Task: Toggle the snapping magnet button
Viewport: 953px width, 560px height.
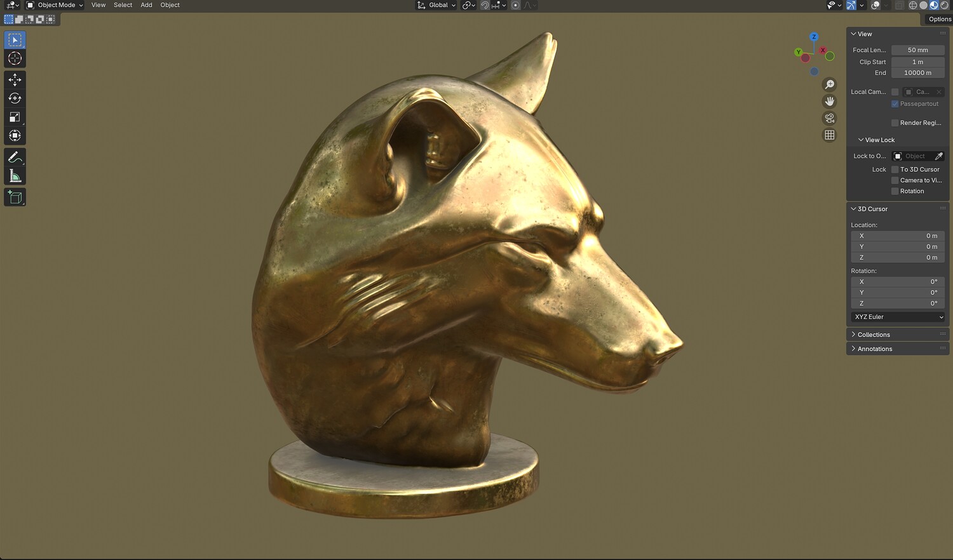Action: click(485, 5)
